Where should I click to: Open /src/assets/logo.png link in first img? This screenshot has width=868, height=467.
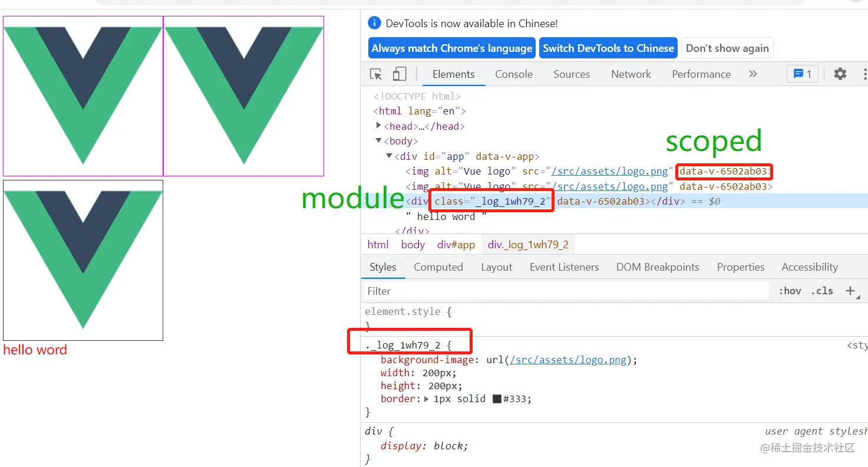coord(610,172)
